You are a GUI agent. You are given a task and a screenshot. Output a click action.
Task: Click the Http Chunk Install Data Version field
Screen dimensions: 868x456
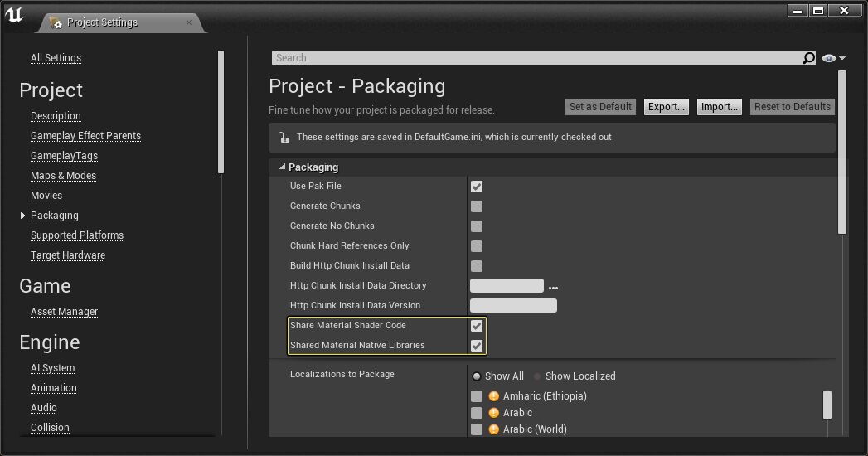[x=513, y=306]
